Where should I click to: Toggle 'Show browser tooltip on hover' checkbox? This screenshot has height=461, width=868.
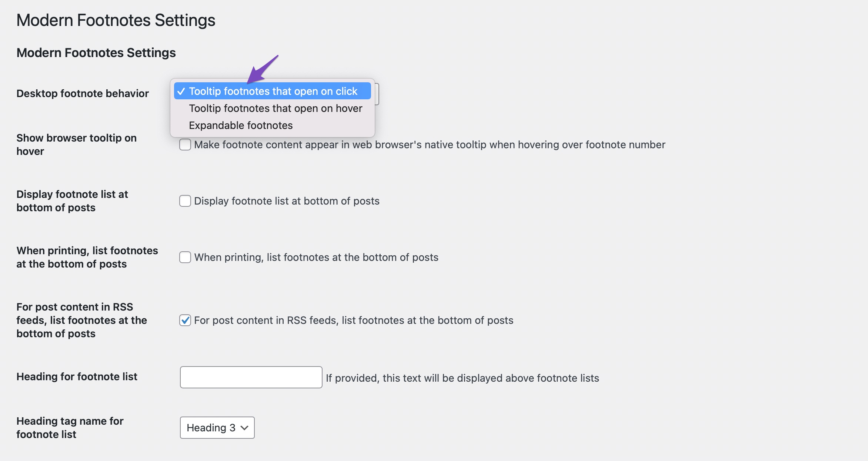coord(185,145)
